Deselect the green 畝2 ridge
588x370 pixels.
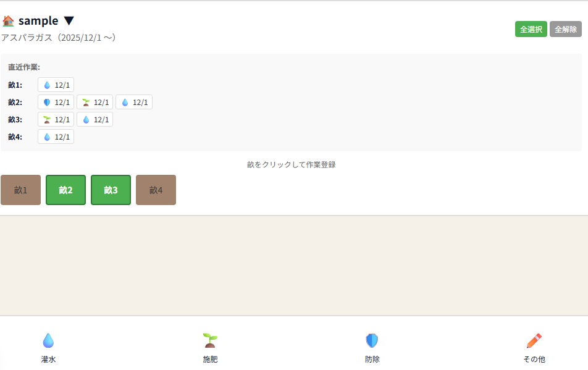point(65,190)
